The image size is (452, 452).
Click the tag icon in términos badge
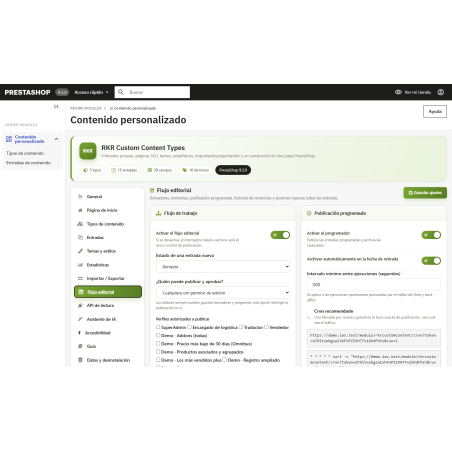pos(184,170)
